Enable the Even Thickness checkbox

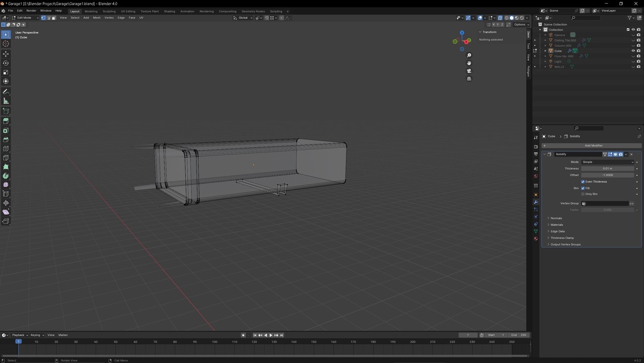tap(583, 182)
